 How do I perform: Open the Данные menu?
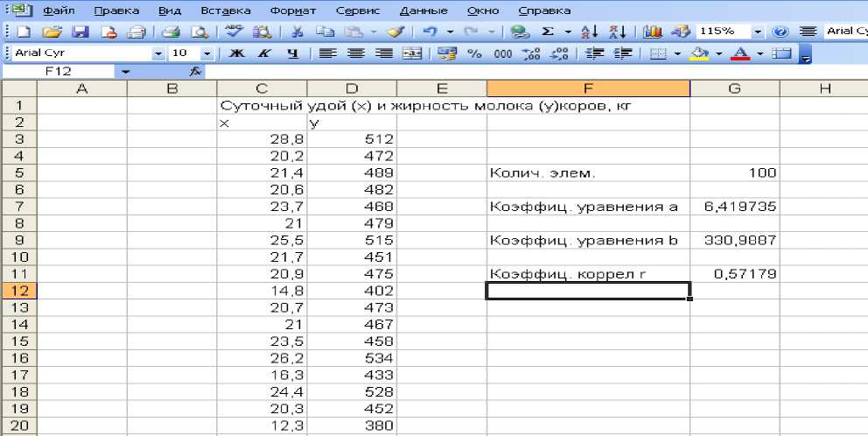tap(423, 11)
